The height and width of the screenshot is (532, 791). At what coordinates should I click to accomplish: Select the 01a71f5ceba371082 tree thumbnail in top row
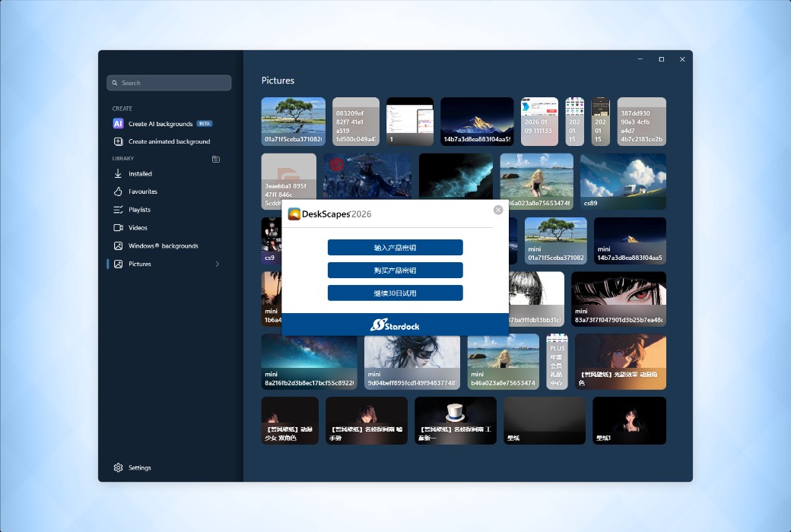click(293, 122)
